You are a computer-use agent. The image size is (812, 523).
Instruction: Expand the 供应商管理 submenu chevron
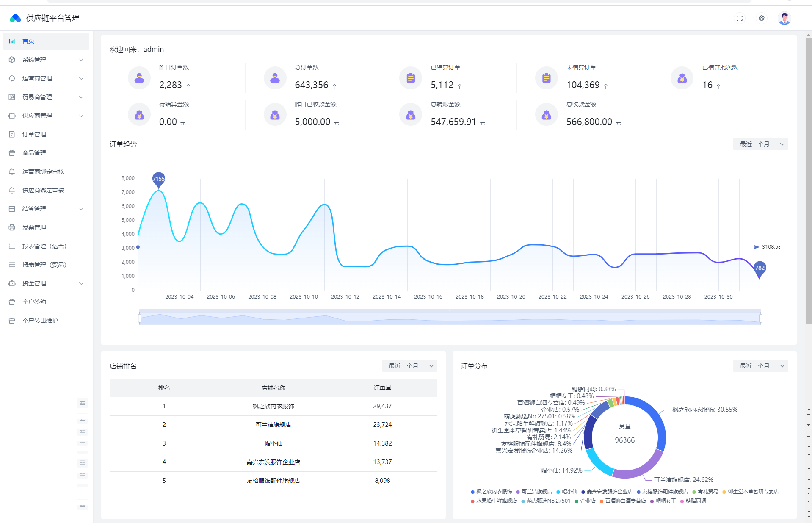(x=81, y=116)
